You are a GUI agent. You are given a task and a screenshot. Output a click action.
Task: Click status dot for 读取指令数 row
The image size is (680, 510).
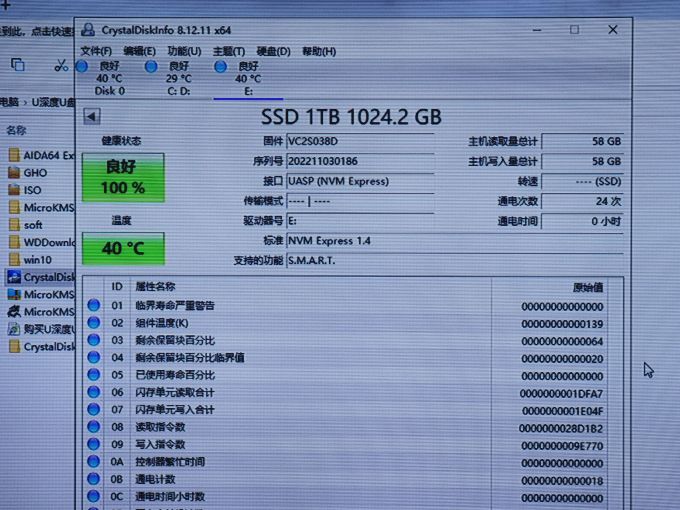(x=94, y=427)
